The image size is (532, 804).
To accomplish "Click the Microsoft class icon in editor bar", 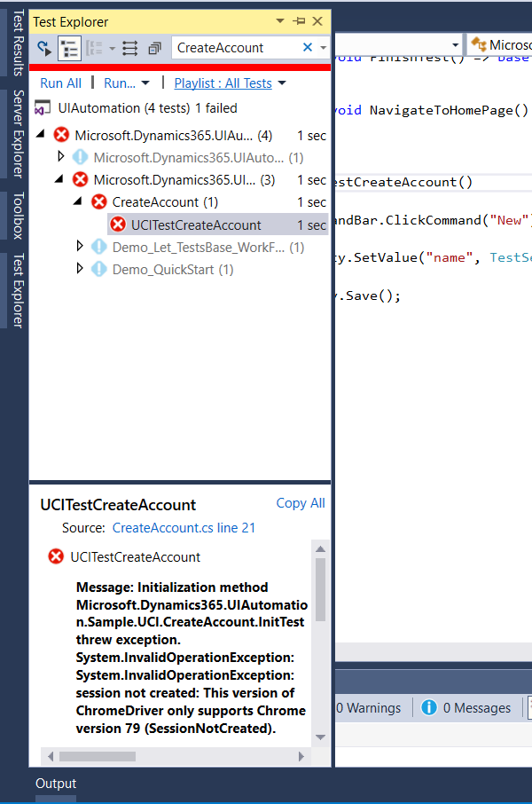I will [x=479, y=44].
